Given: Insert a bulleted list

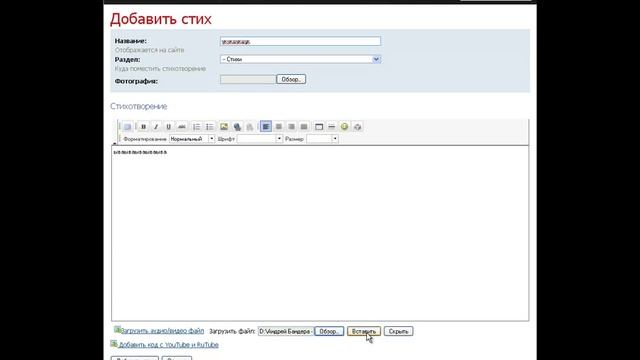Looking at the screenshot, I should (209, 127).
